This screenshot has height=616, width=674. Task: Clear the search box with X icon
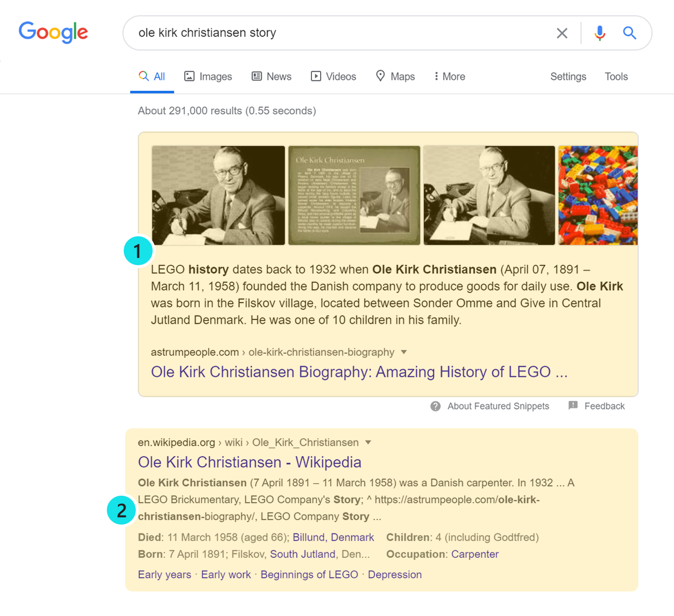click(x=562, y=33)
